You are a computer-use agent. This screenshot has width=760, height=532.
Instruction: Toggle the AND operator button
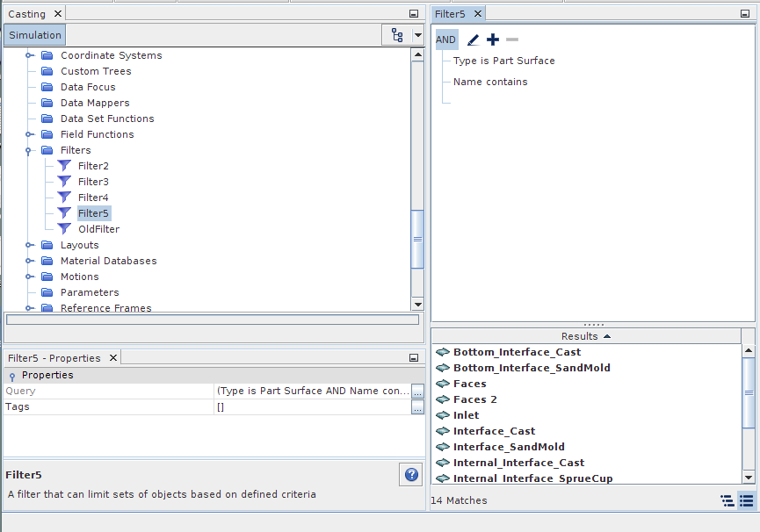tap(446, 40)
